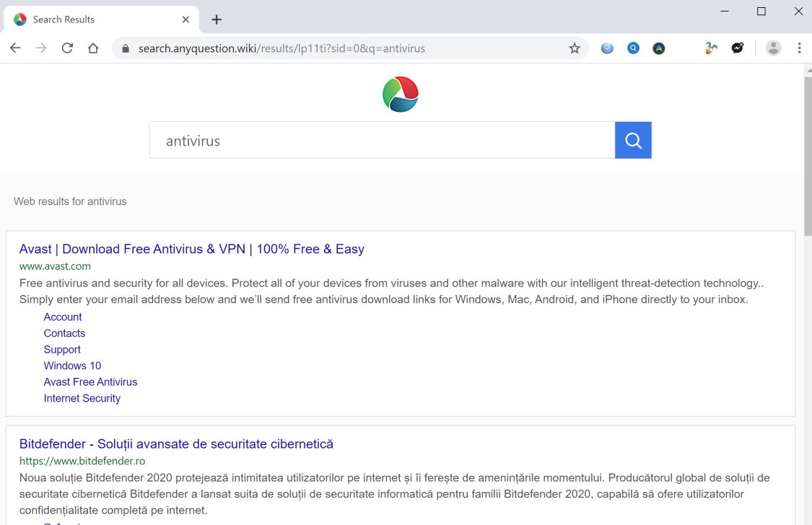Click the https://www.bitdefender.ro URL
Screen dimensions: 812x525
[x=82, y=461]
